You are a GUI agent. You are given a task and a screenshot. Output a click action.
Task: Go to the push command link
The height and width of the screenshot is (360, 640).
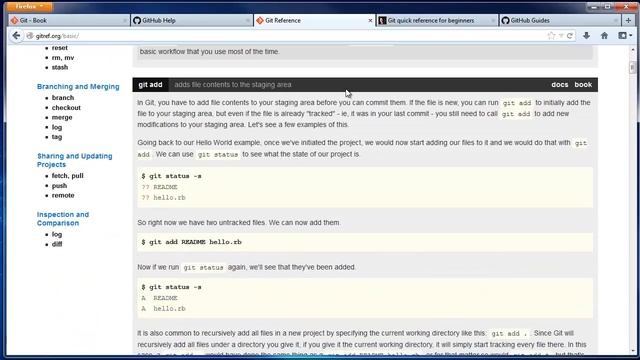pyautogui.click(x=59, y=185)
